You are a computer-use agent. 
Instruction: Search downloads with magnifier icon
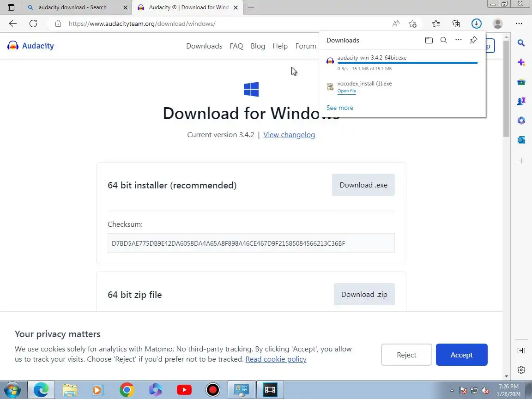click(x=443, y=40)
